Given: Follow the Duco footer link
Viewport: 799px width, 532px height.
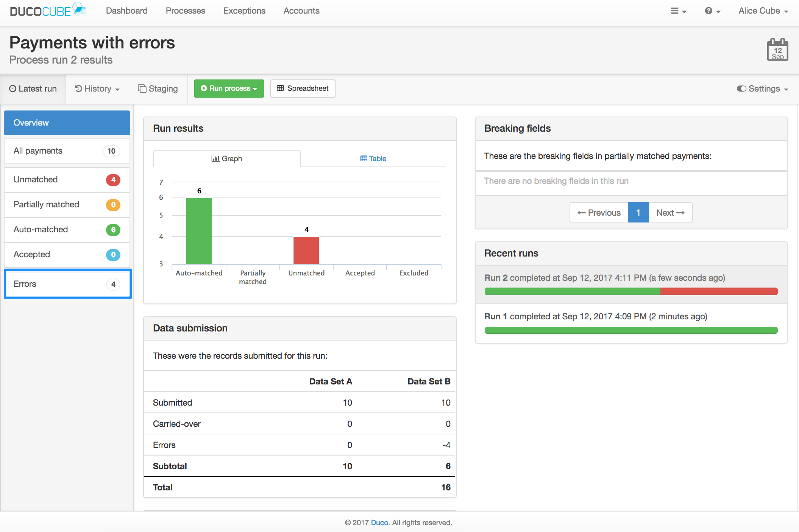Looking at the screenshot, I should click(x=379, y=523).
